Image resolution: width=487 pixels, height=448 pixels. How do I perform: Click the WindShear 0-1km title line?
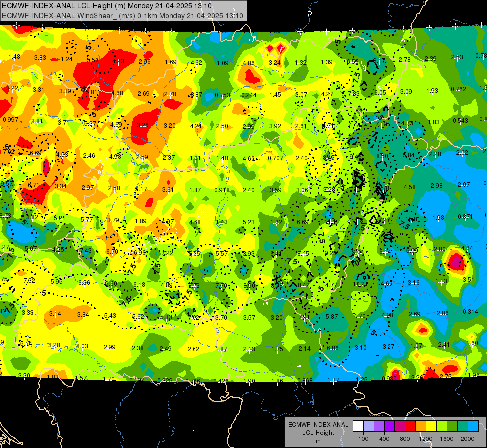[x=122, y=16]
